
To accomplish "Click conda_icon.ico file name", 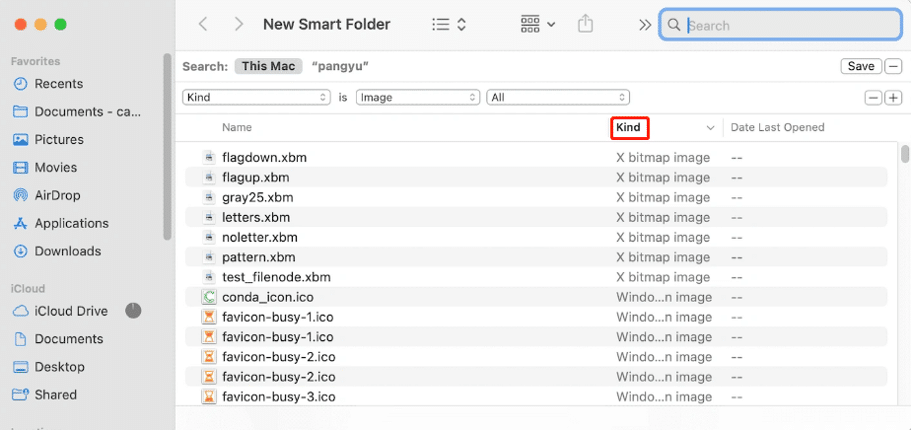I will click(x=268, y=297).
